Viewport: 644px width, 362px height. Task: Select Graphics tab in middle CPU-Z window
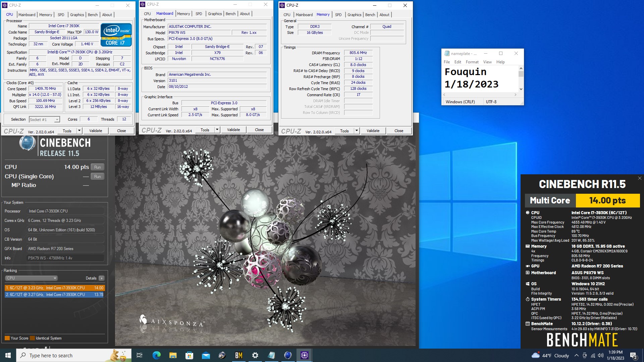(215, 14)
